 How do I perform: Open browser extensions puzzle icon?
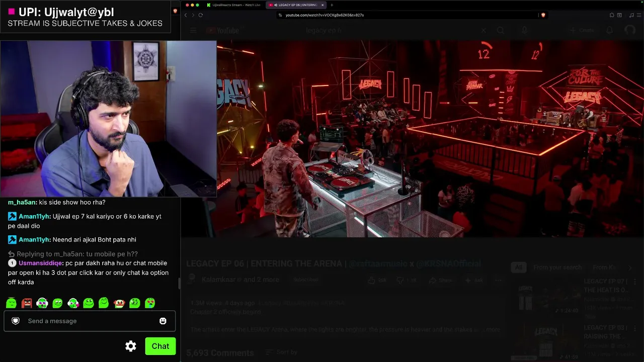point(612,15)
